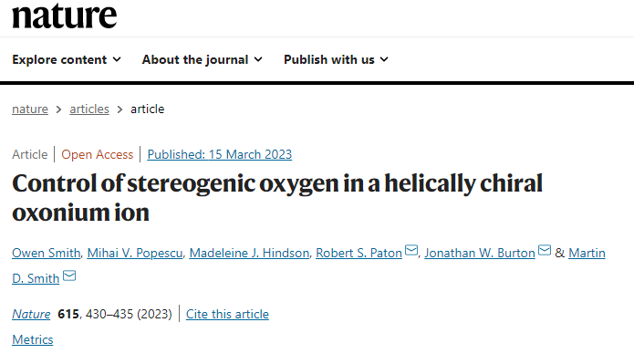Open the Metrics link

[32, 339]
